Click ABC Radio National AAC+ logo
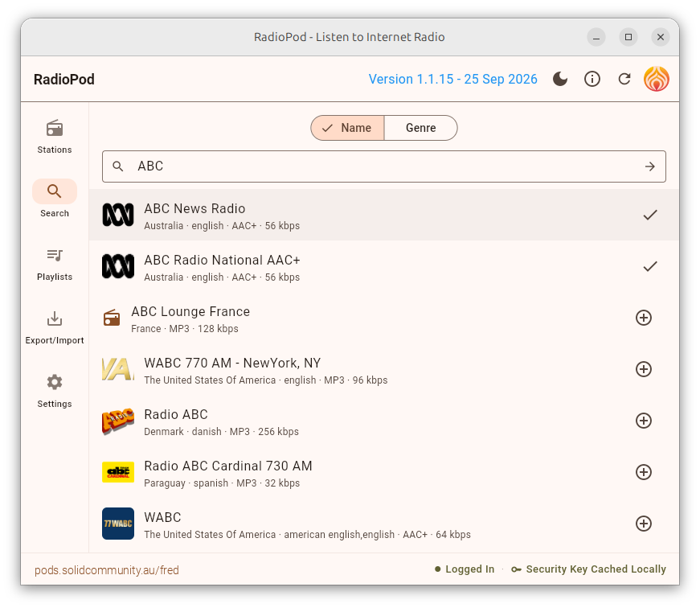 (118, 266)
